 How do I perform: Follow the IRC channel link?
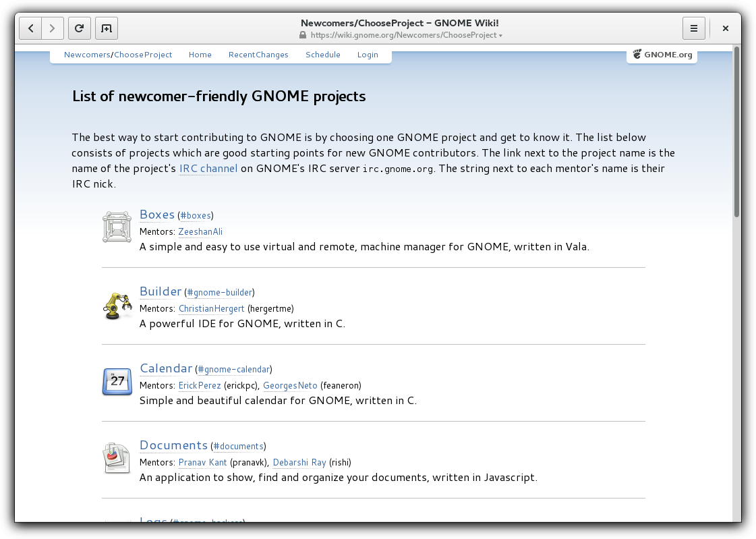208,168
